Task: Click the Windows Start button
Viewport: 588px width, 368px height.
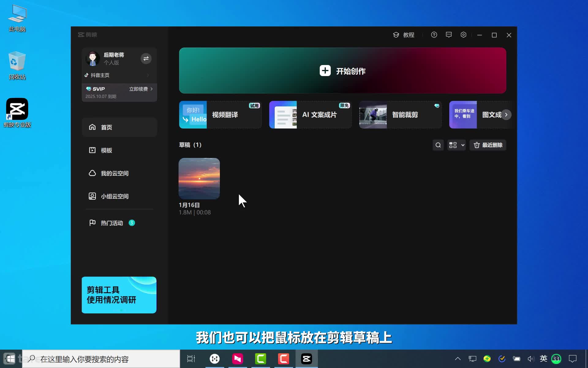Action: pos(11,359)
